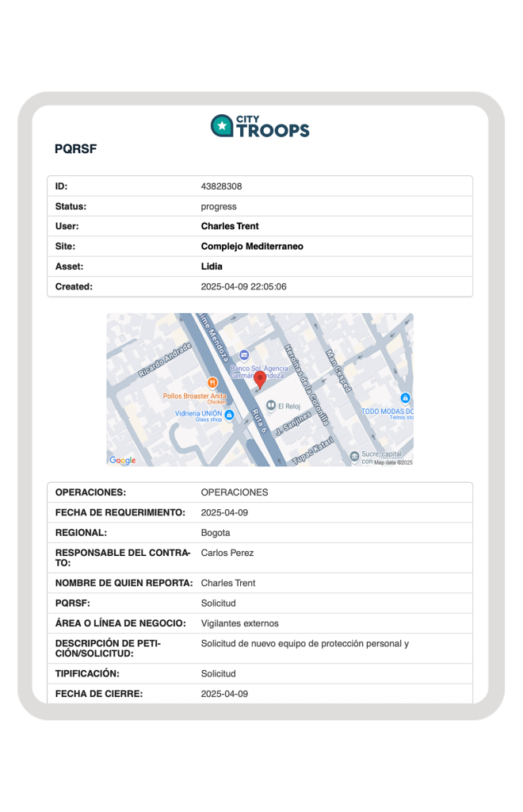The image size is (523, 812).
Task: Click the Pollos Broaster Anita restaurant marker
Action: 212,383
